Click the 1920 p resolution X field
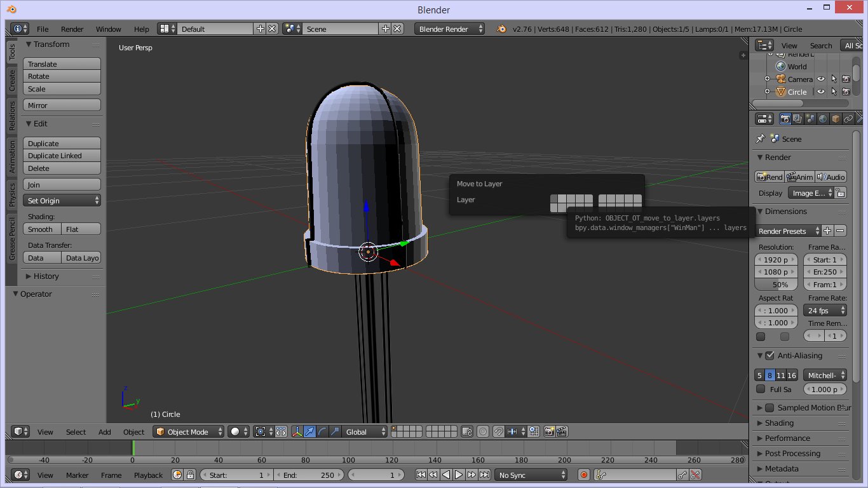 pyautogui.click(x=776, y=259)
